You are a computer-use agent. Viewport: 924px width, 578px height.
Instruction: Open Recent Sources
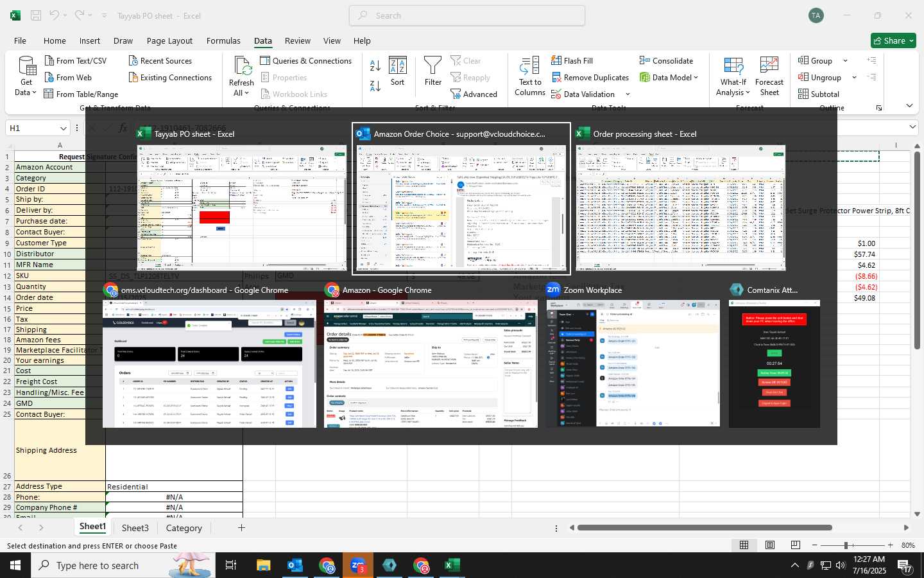pyautogui.click(x=160, y=60)
